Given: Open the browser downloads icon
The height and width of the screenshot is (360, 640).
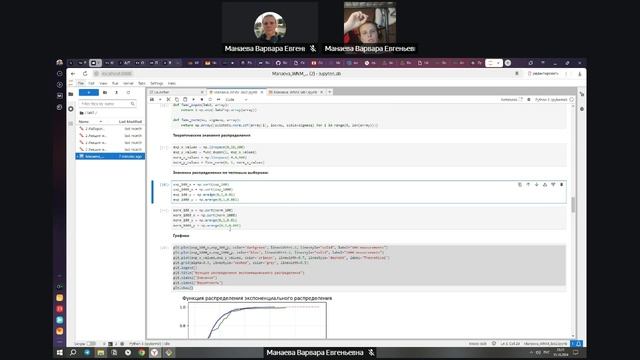Looking at the screenshot, I should (x=580, y=74).
